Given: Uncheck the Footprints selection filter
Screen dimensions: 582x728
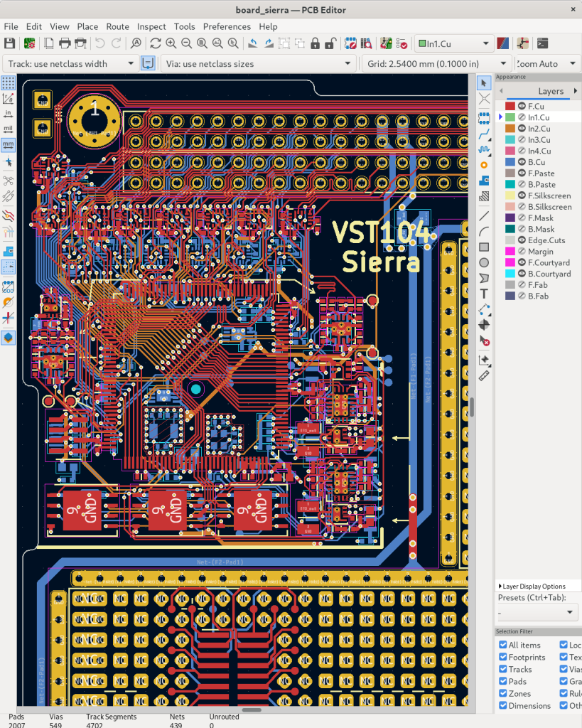Looking at the screenshot, I should click(503, 658).
